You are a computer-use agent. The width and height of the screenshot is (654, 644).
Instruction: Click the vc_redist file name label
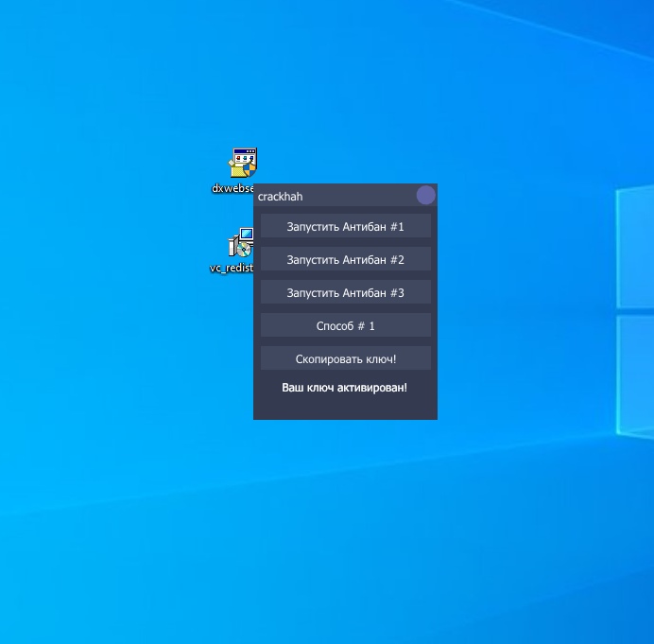coord(232,268)
